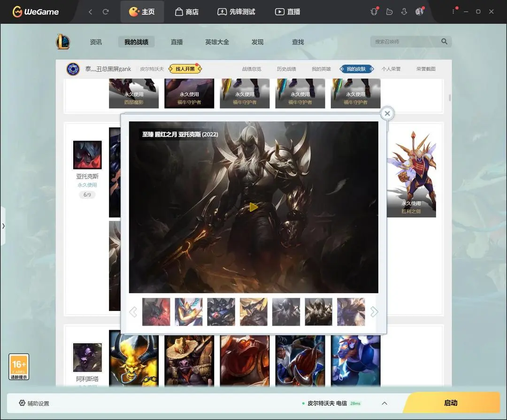Switch to the 历史战绩 tab

coord(286,69)
